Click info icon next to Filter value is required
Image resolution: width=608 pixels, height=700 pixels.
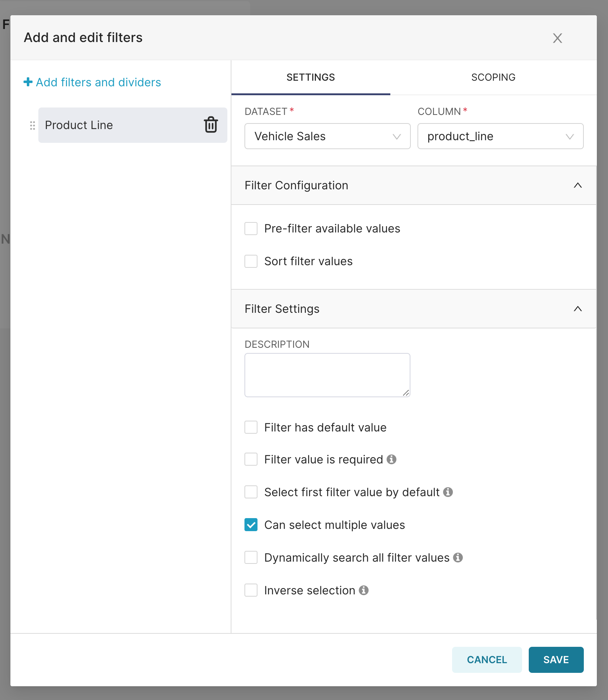pyautogui.click(x=391, y=459)
